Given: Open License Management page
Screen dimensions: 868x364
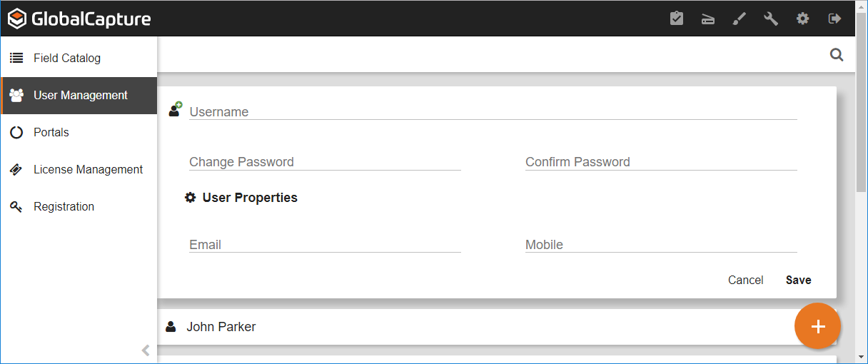Looking at the screenshot, I should point(88,169).
